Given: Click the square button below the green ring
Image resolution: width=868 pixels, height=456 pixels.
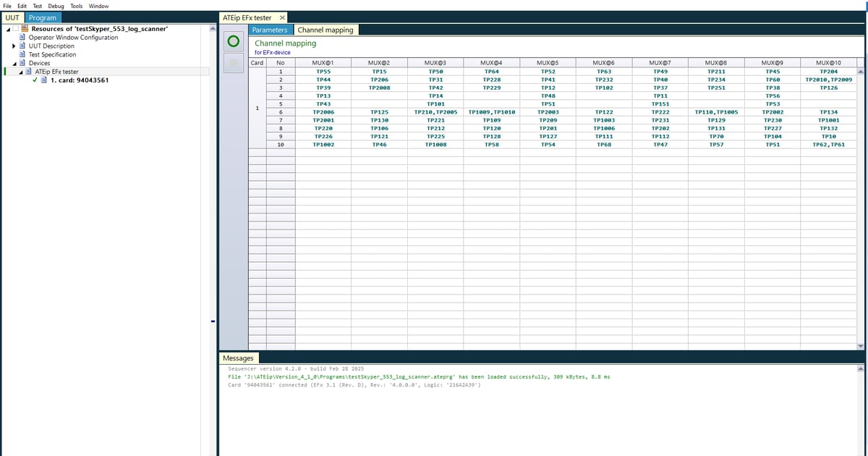Looking at the screenshot, I should [x=233, y=64].
